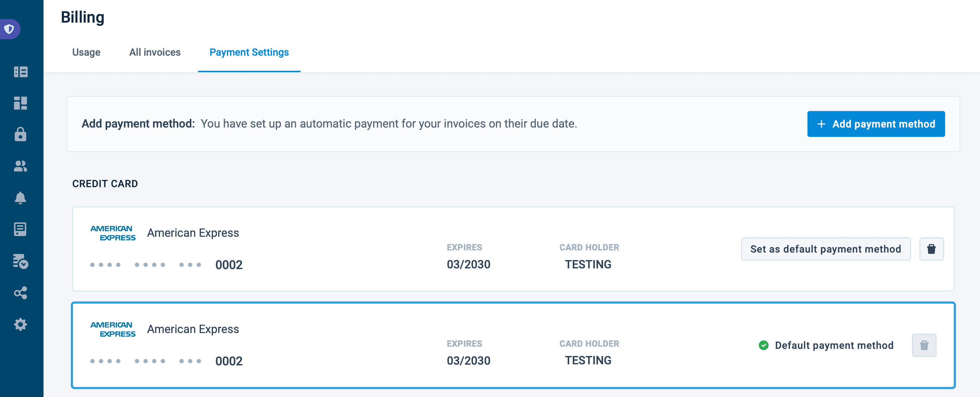The width and height of the screenshot is (980, 397).
Task: Click the padlock security sidebar icon
Action: tap(20, 134)
